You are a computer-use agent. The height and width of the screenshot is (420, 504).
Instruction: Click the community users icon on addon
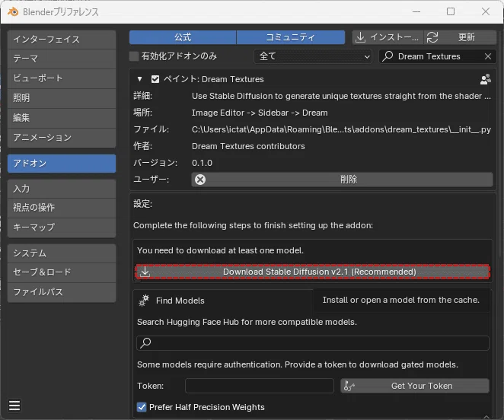[486, 79]
